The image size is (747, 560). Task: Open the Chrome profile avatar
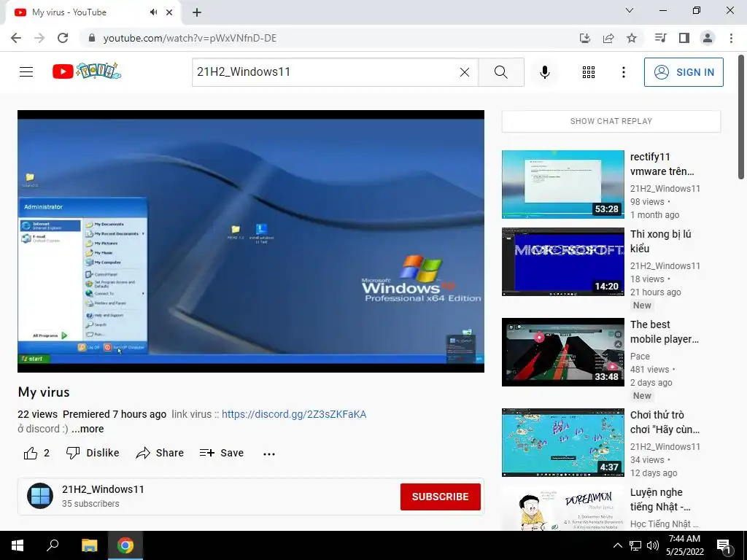click(708, 38)
